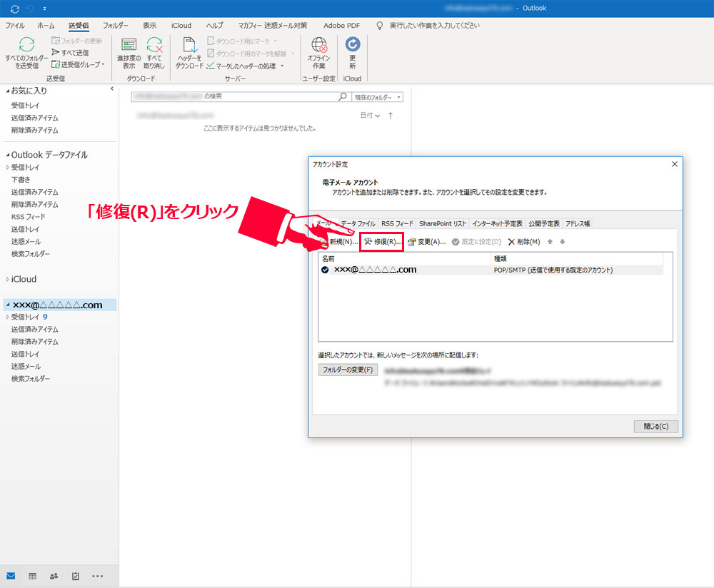714x588 pixels.
Task: Click フォルダーの更新 ribbon button
Action: pyautogui.click(x=76, y=41)
